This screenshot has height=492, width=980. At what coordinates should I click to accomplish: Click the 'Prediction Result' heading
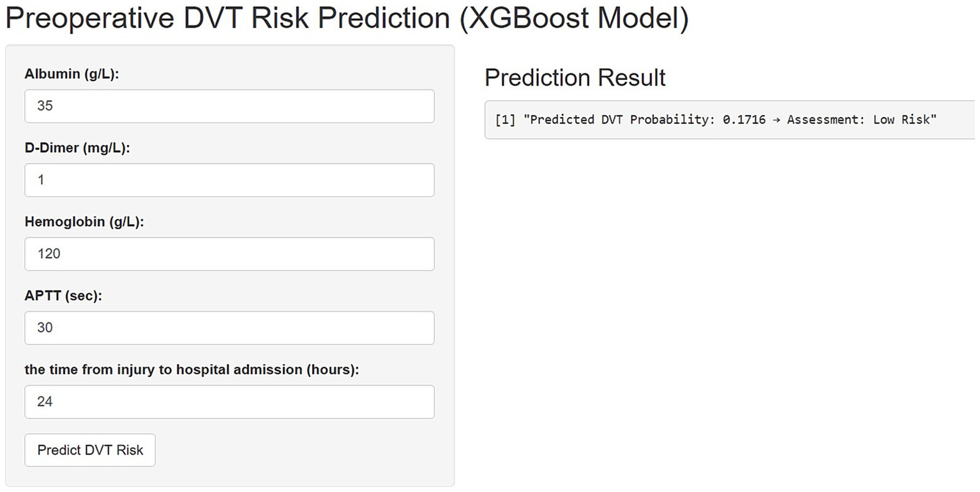click(575, 77)
